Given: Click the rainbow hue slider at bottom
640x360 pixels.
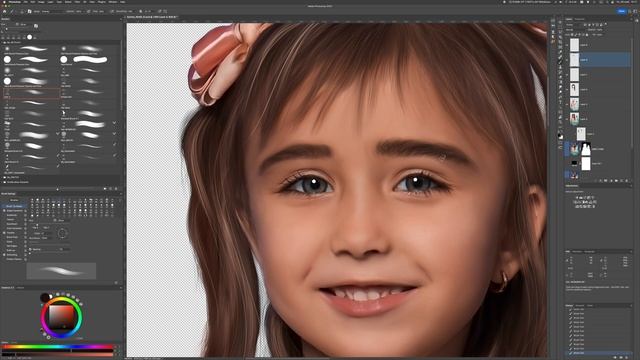Looking at the screenshot, I should [57, 347].
